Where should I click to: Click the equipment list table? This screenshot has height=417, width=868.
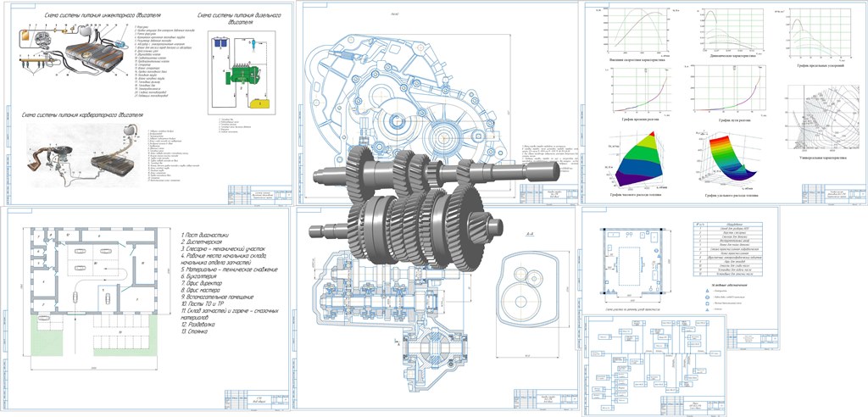pos(727,249)
